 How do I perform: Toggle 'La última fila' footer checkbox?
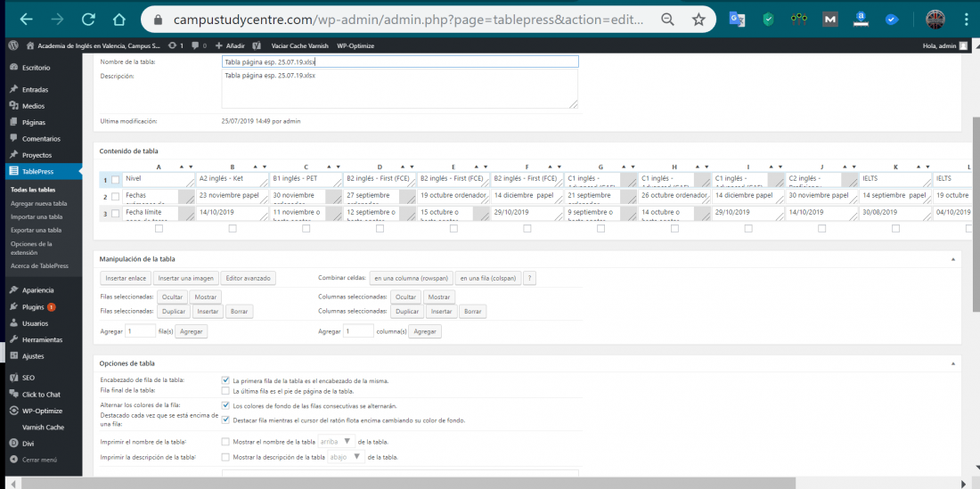pyautogui.click(x=225, y=391)
